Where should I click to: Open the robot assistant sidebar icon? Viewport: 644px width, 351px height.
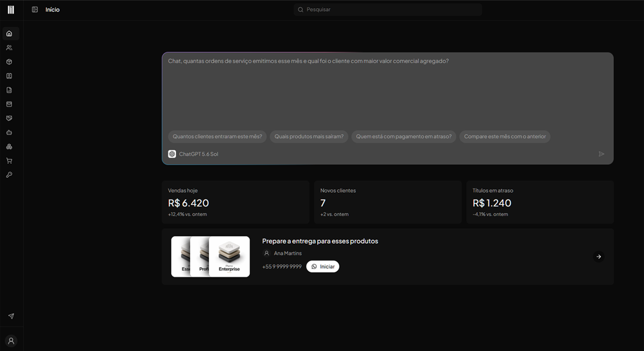click(9, 133)
